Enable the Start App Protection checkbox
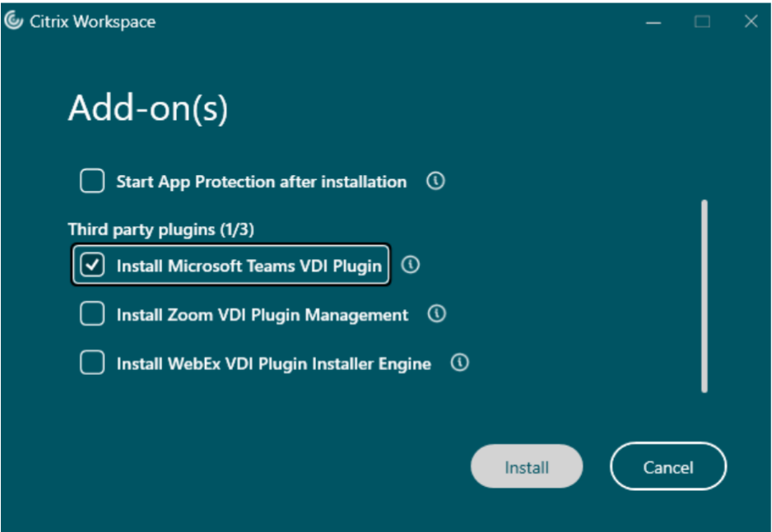 (x=92, y=181)
